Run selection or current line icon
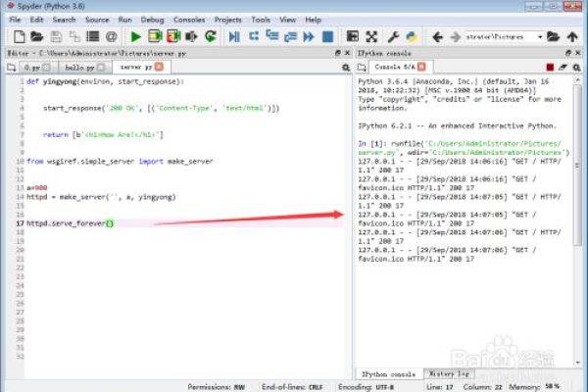 (x=192, y=37)
